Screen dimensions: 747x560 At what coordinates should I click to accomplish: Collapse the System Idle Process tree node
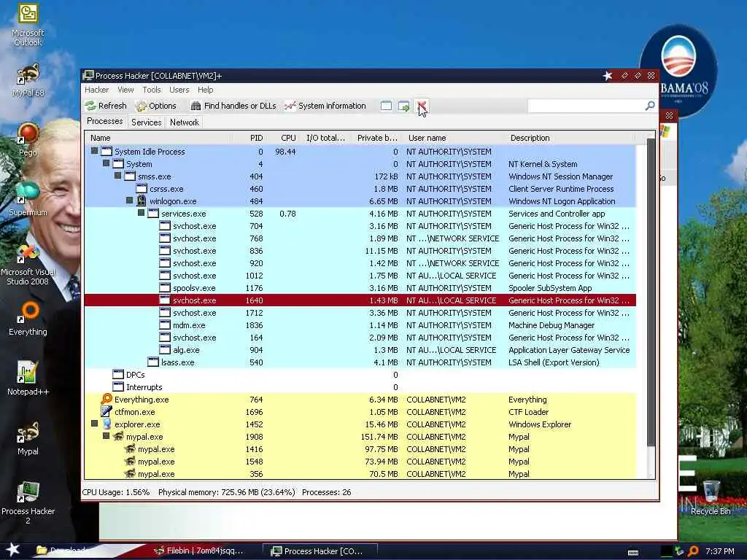(x=94, y=151)
